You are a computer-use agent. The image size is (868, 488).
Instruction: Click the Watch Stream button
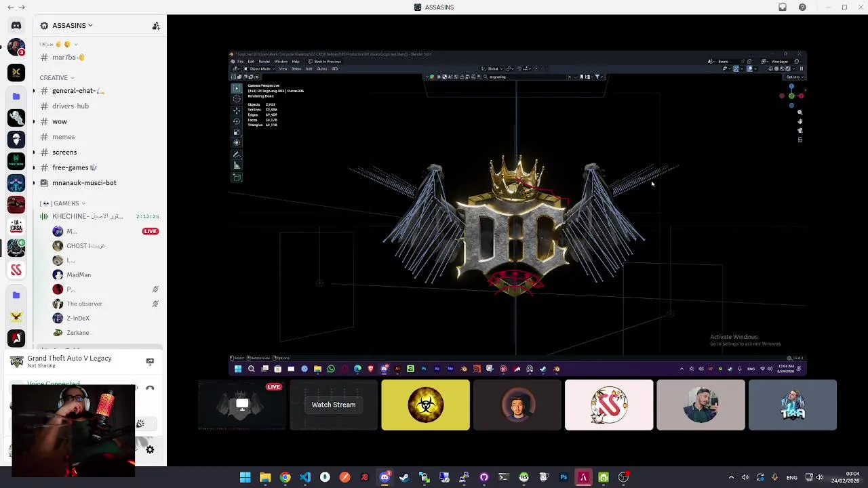[334, 405]
